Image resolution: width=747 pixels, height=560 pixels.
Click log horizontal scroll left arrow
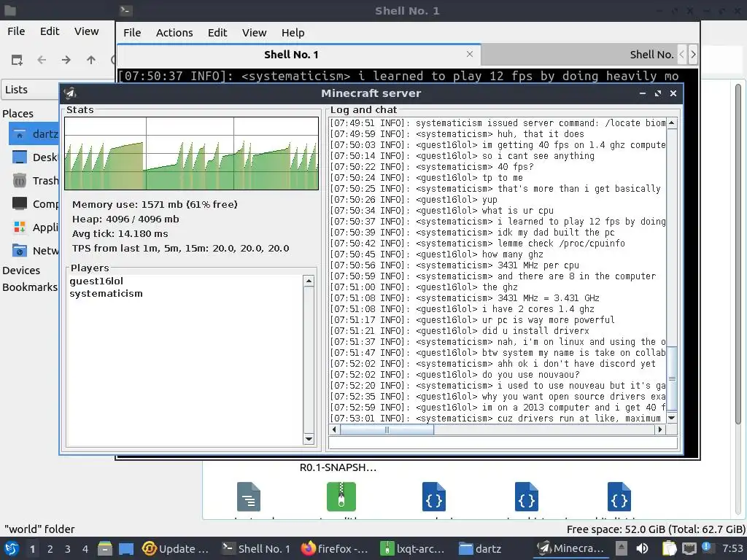334,430
